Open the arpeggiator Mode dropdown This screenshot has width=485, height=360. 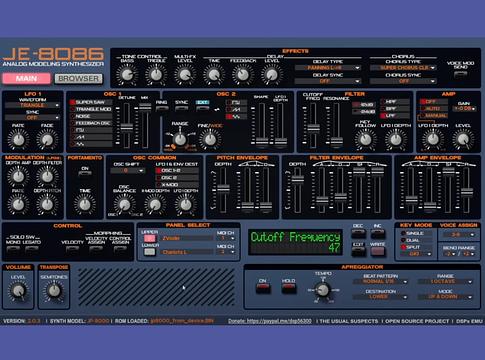445,297
